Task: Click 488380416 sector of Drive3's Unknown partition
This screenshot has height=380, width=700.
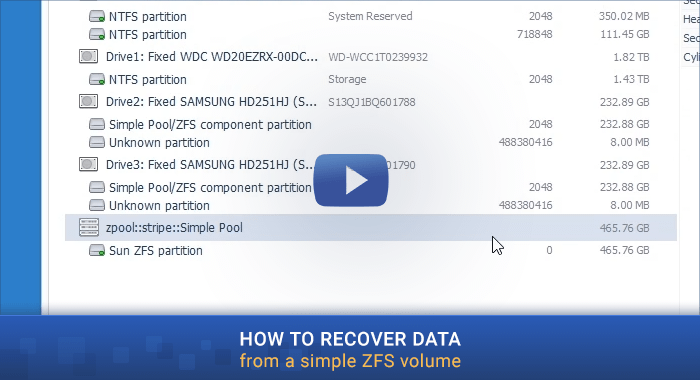Action: click(525, 205)
